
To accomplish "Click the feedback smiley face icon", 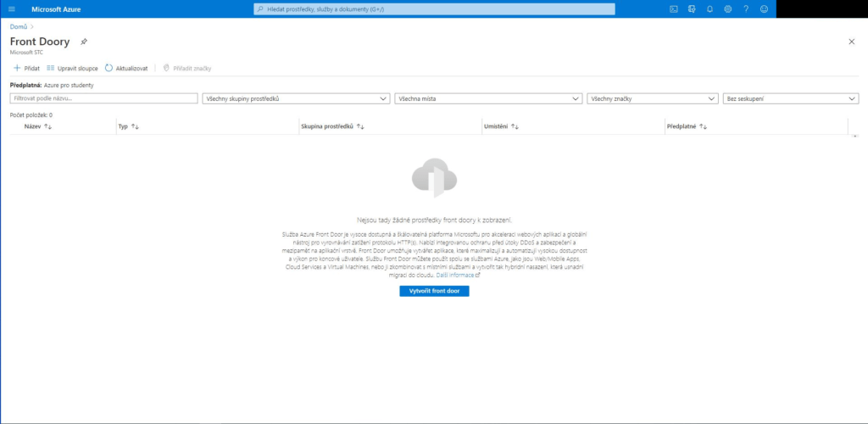I will coord(764,8).
